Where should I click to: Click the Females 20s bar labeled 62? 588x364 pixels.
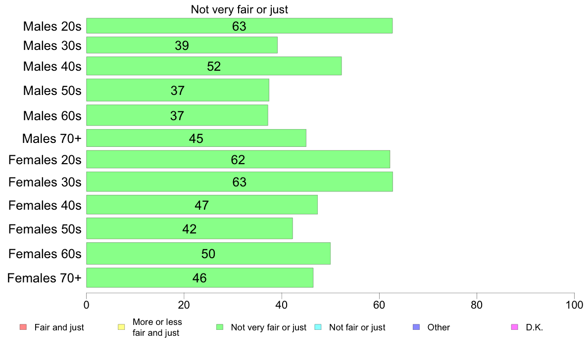(238, 159)
